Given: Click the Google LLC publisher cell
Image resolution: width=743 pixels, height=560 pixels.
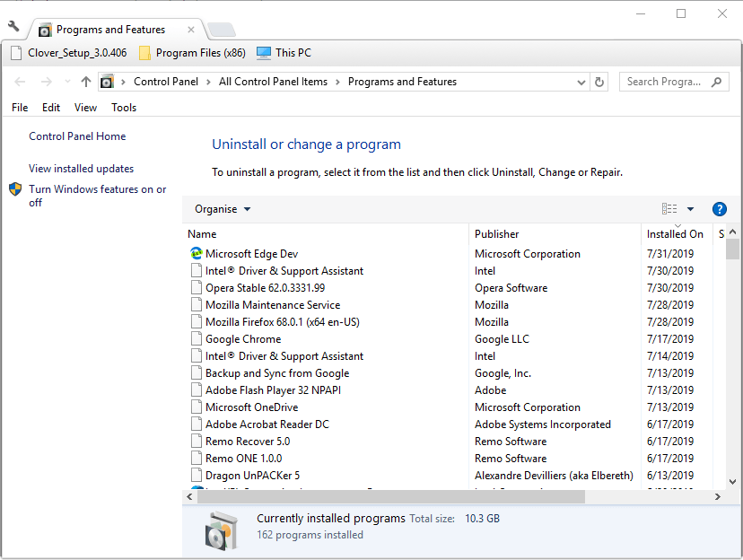Looking at the screenshot, I should 502,339.
